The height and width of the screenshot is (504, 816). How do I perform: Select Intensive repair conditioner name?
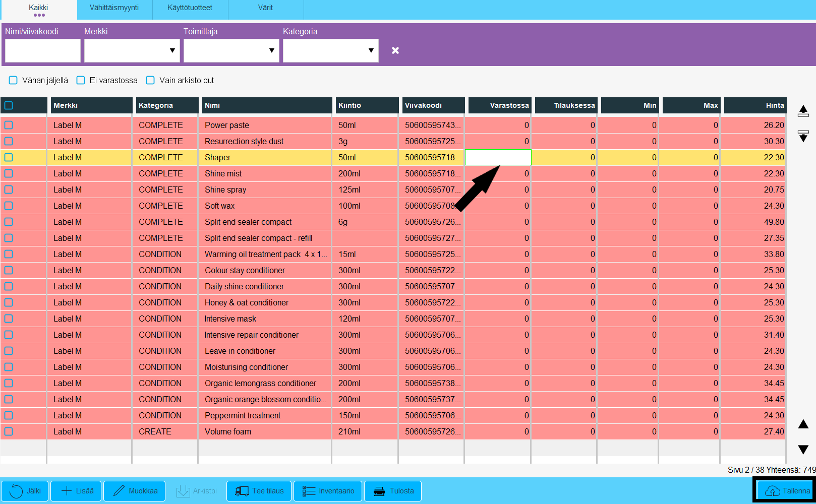pos(251,335)
